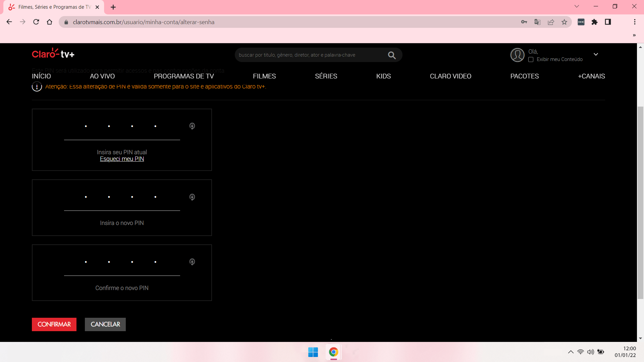Show hidden system tray icons

click(x=571, y=352)
